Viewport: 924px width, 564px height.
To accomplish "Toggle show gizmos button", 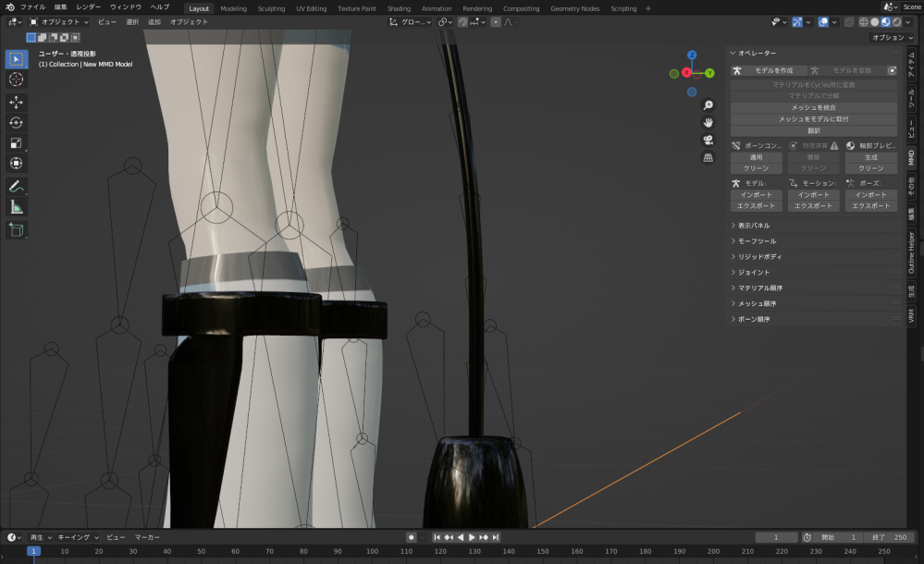I will point(796,22).
